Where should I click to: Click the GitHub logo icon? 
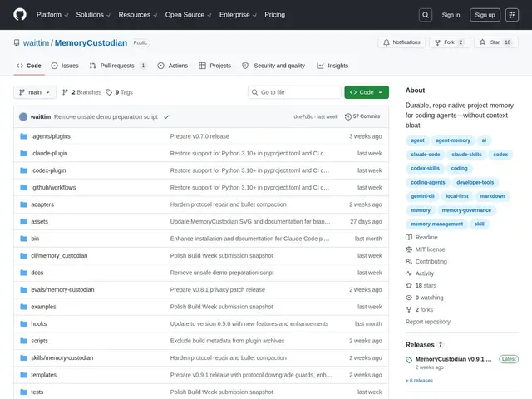pos(20,15)
